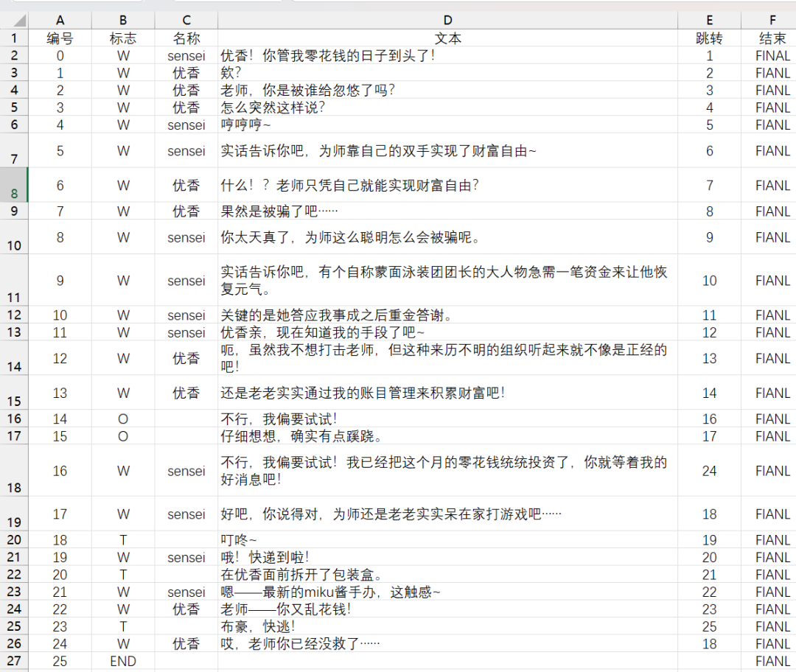The height and width of the screenshot is (672, 796).
Task: Click the '优香' name cell in row 3
Action: point(186,73)
